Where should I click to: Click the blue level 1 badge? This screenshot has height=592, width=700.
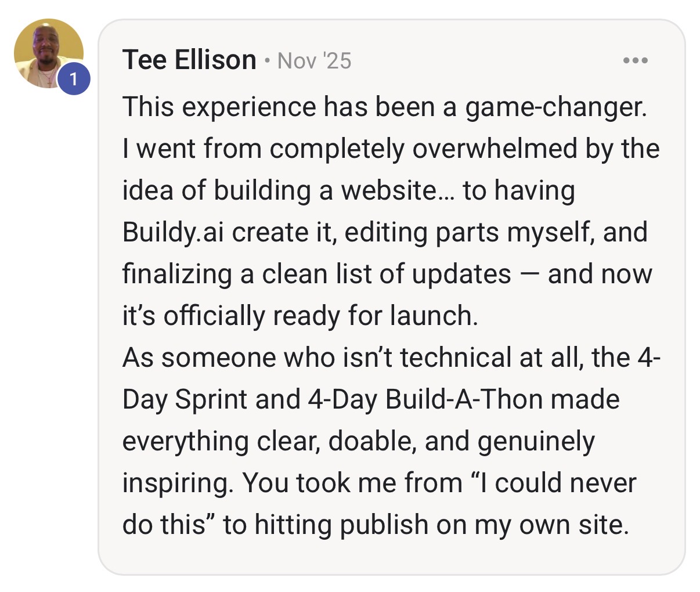[x=73, y=80]
